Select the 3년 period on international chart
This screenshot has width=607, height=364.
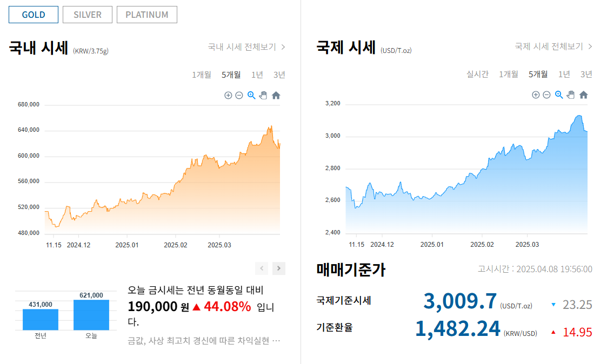tap(585, 75)
